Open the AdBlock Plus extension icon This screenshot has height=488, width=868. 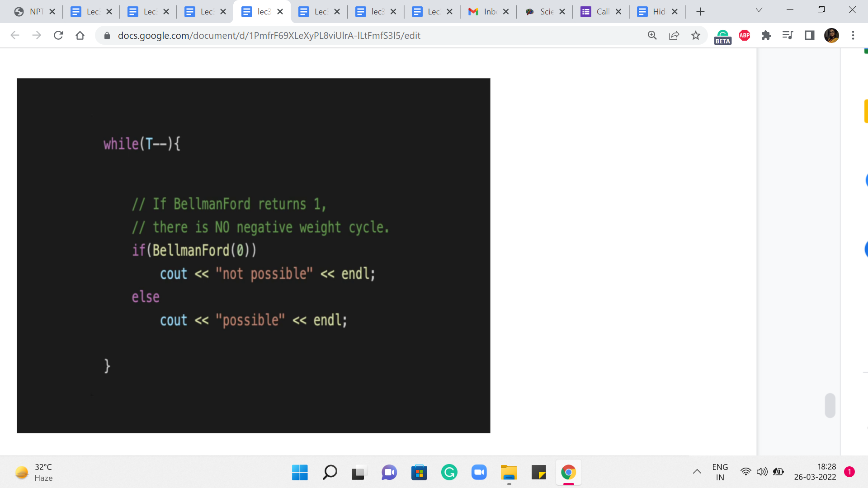744,35
